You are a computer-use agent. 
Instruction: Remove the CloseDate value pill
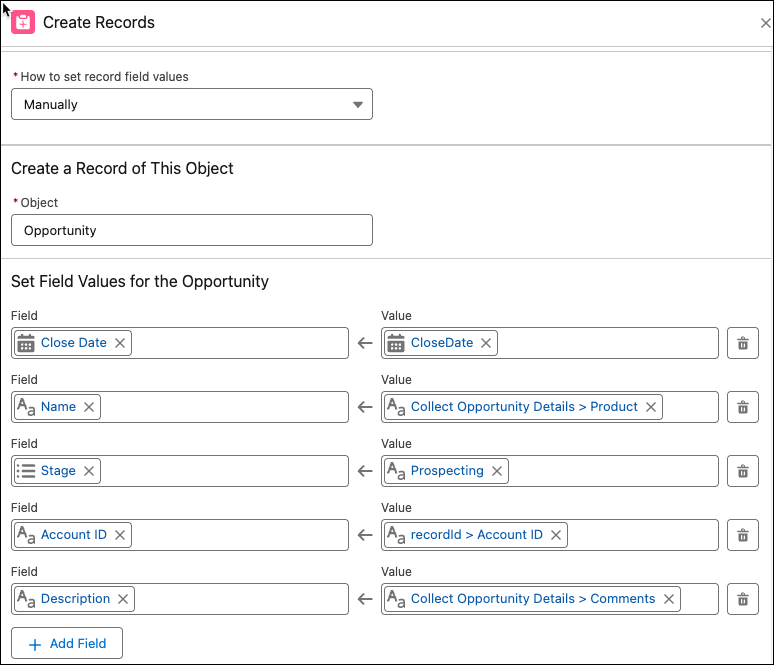click(486, 343)
